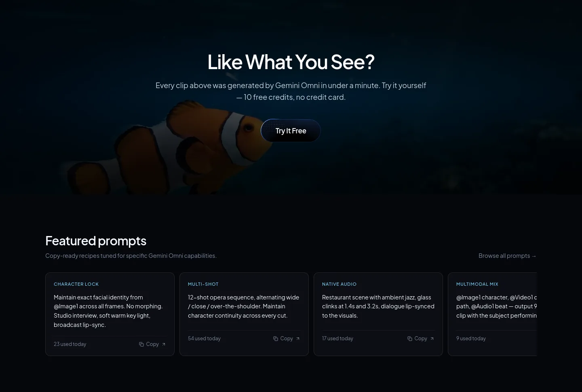Screen dimensions: 582x392
Task: Click the Featured prompts heading
Action: 96,241
